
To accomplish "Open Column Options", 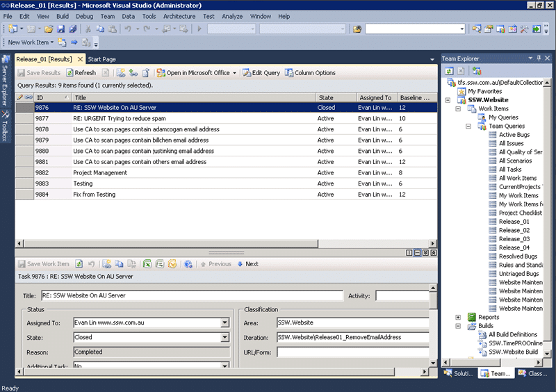I will click(310, 73).
